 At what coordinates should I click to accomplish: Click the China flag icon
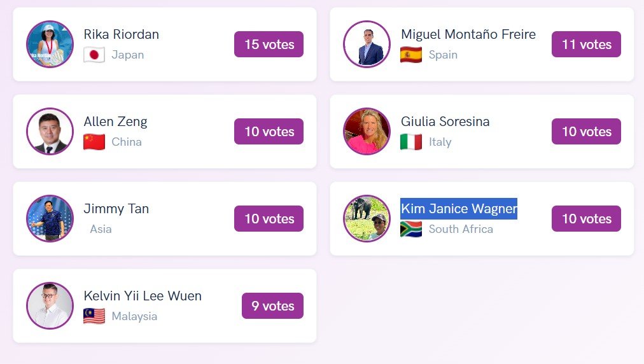94,142
